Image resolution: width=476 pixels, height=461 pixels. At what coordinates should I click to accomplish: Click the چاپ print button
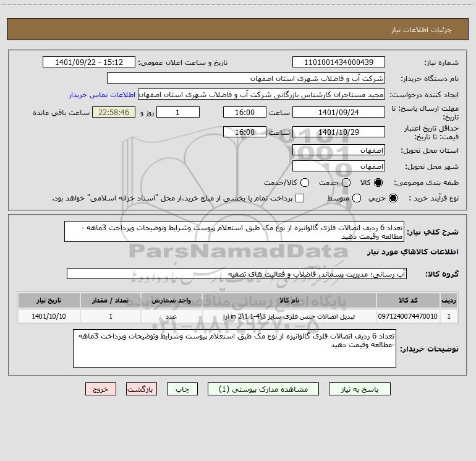click(x=182, y=389)
